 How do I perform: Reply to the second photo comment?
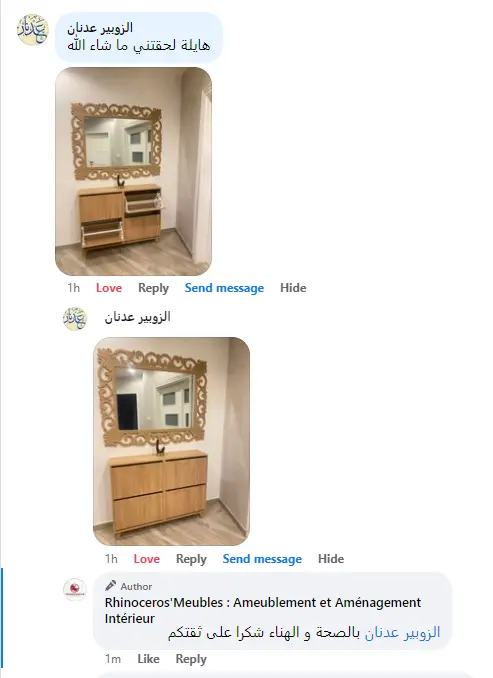[x=191, y=559]
